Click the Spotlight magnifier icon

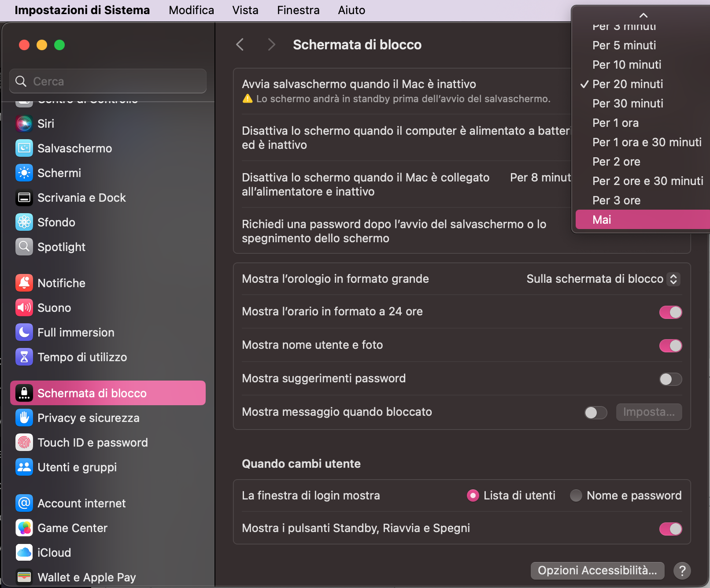[x=24, y=247]
